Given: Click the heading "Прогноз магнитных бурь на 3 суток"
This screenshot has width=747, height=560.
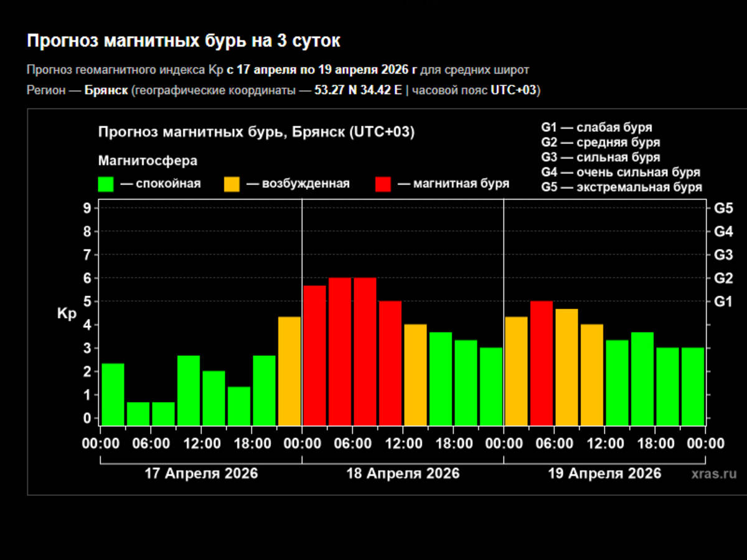Looking at the screenshot, I should point(184,41).
